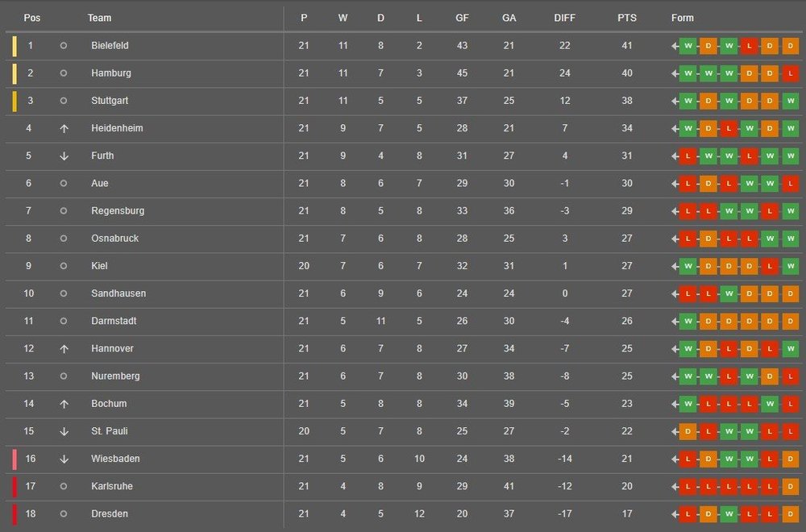
Task: Click the circle status icon beside Kiel
Action: [63, 266]
